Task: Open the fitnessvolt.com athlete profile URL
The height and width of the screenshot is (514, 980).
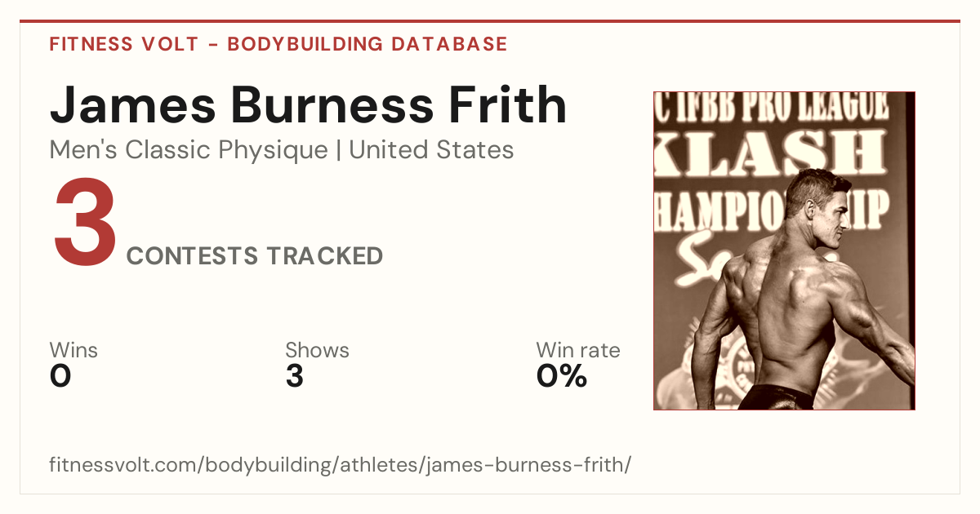Action: click(341, 465)
